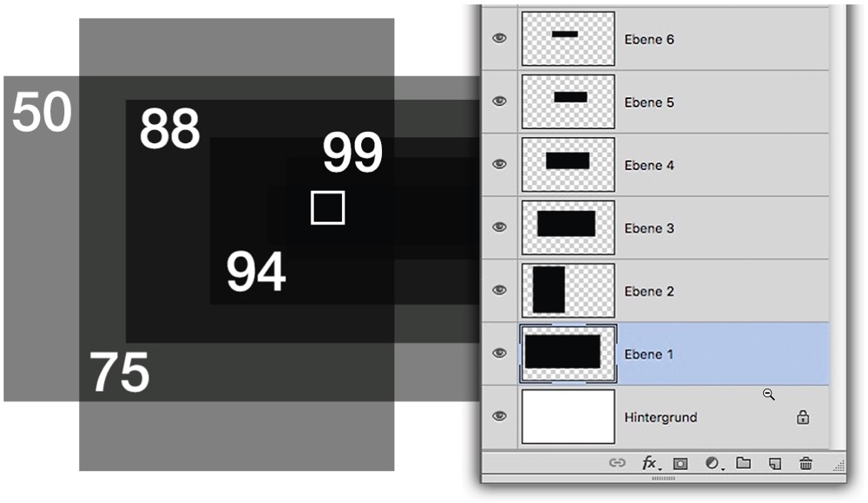Open the fx layer style menu
The width and height of the screenshot is (868, 503).
point(649,463)
